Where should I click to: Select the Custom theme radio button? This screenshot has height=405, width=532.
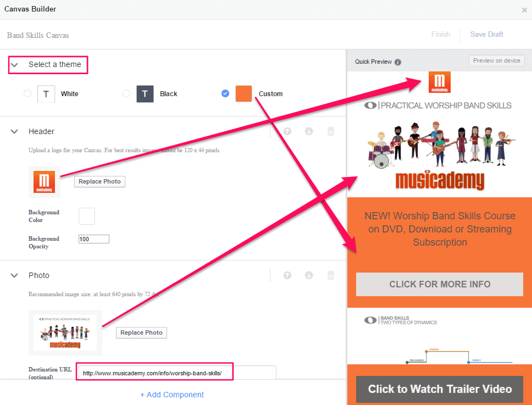[x=225, y=93]
